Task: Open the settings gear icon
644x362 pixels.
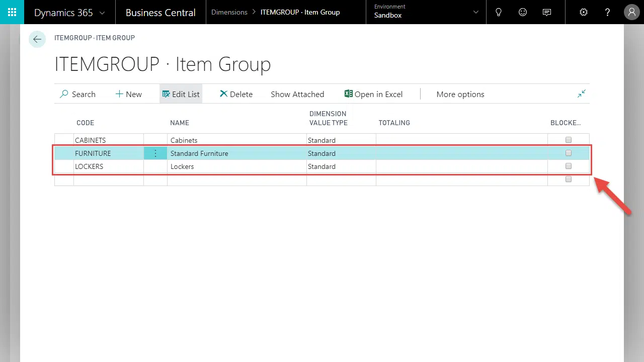Action: pos(584,12)
